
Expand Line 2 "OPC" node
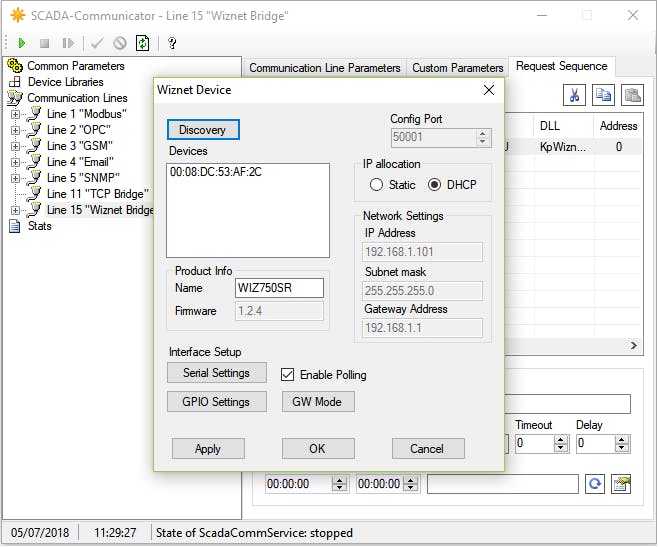16,130
